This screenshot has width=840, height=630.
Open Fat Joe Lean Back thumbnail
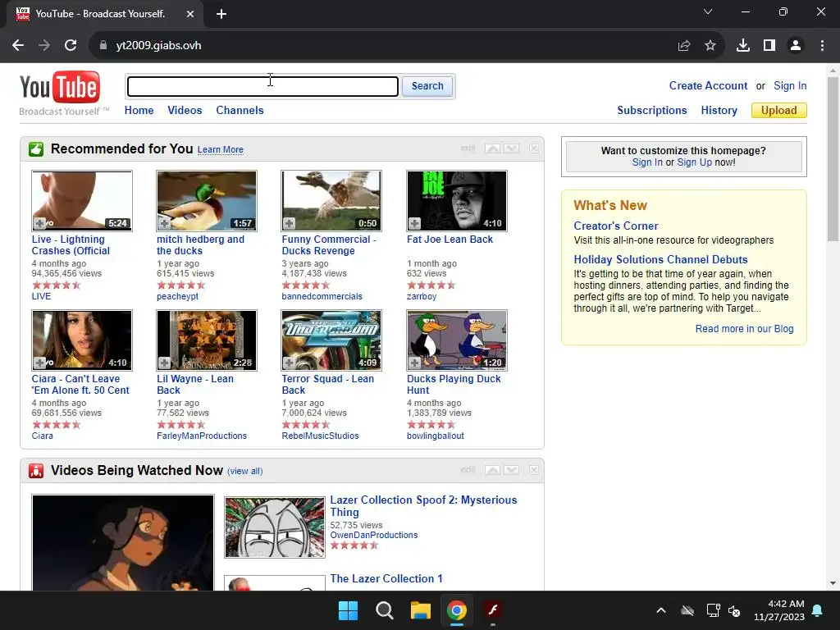456,201
